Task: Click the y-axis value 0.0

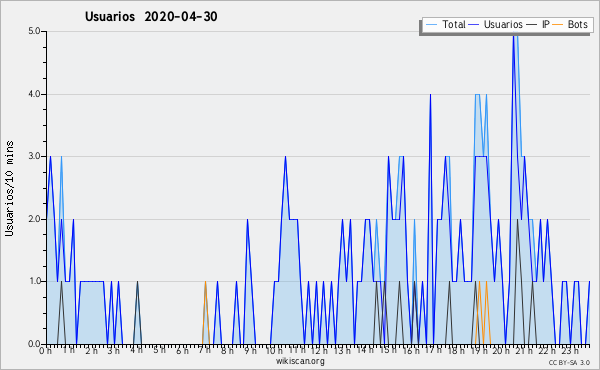Action: click(35, 344)
